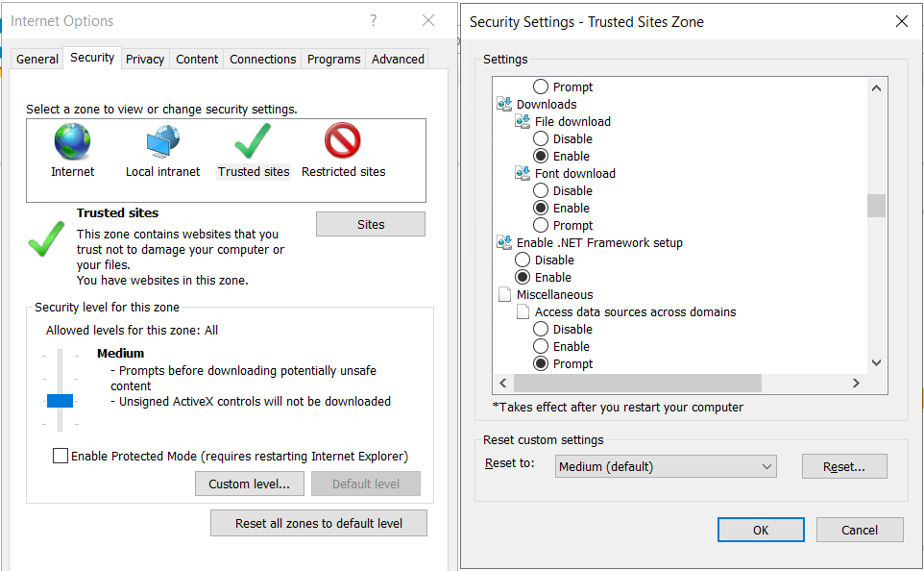Click the security level slider thumb
This screenshot has width=924, height=571.
[x=60, y=401]
